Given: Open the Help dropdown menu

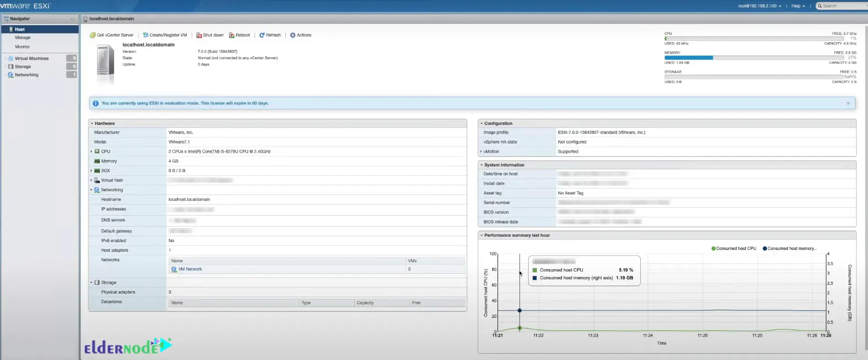Looking at the screenshot, I should [798, 6].
